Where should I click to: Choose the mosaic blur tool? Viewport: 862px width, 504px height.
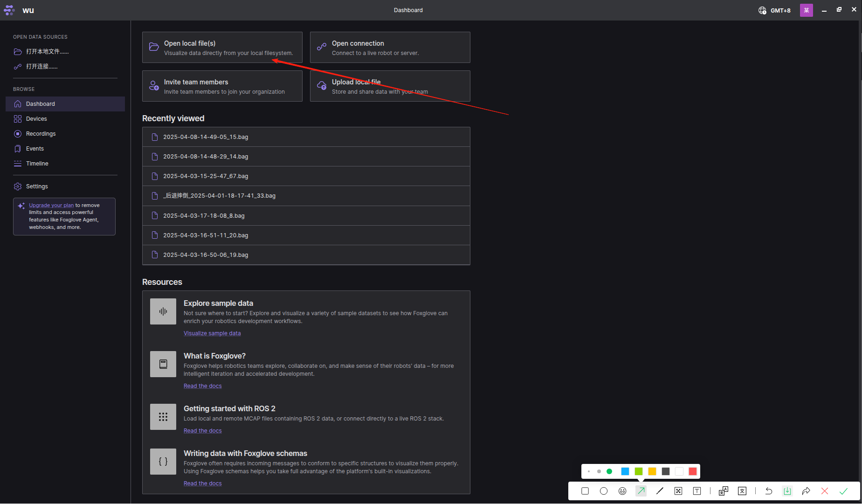(x=678, y=491)
